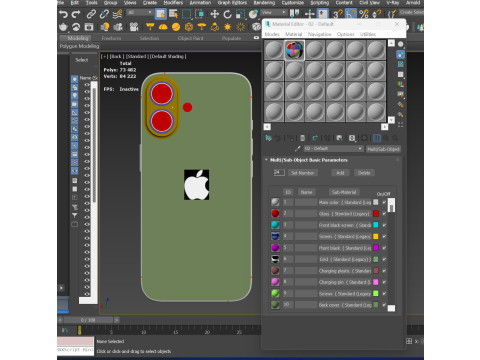
Task: Toggle the checkered Background icon
Action: 401,64
